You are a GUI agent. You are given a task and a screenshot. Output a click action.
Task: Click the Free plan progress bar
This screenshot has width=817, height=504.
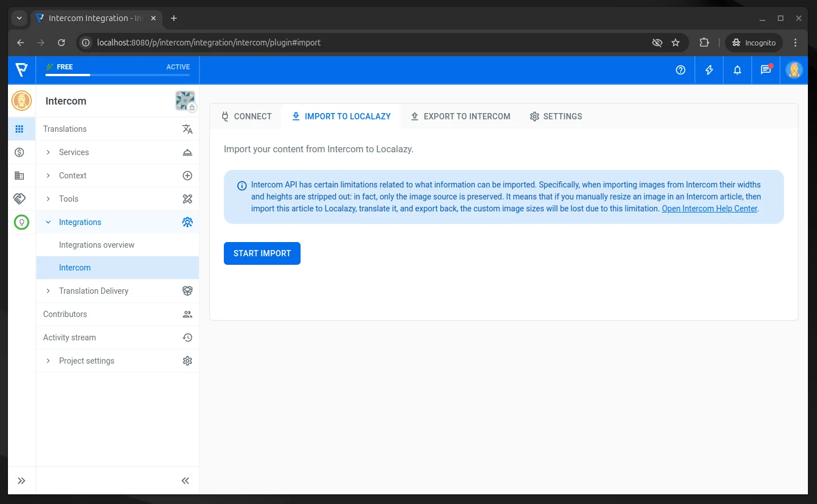118,74
